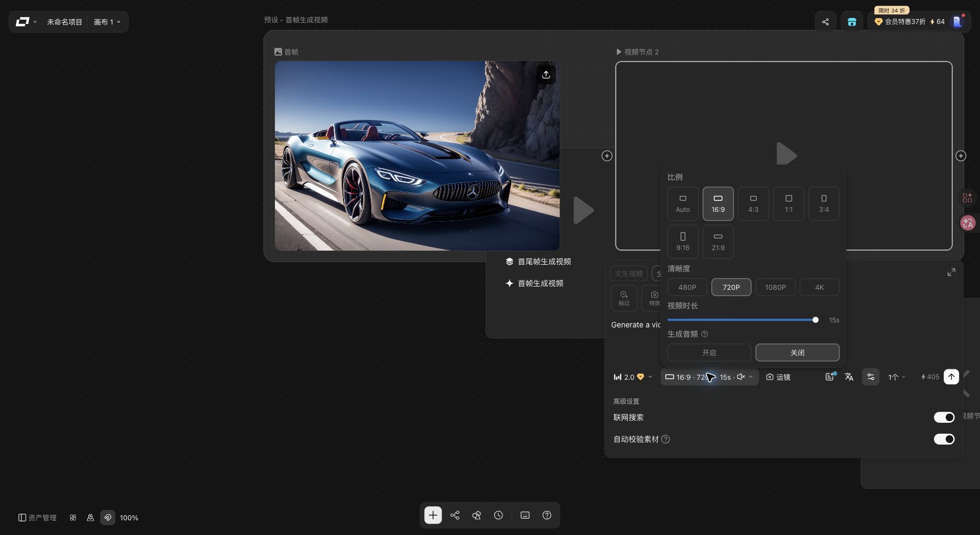The height and width of the screenshot is (535, 980).
Task: Toggle the 自动校验素材 switch
Action: click(x=944, y=439)
